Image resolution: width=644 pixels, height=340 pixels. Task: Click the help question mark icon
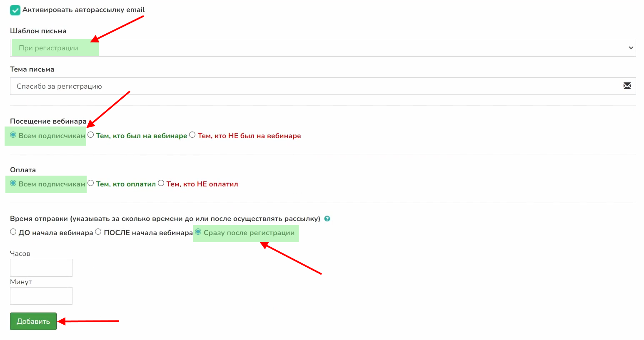pyautogui.click(x=327, y=219)
